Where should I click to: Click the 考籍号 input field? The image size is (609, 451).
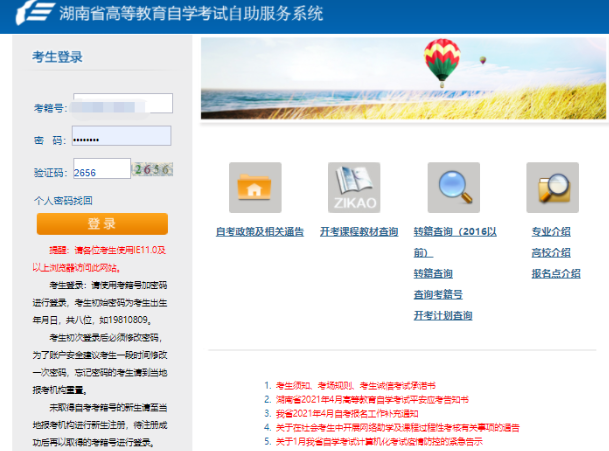(x=123, y=103)
